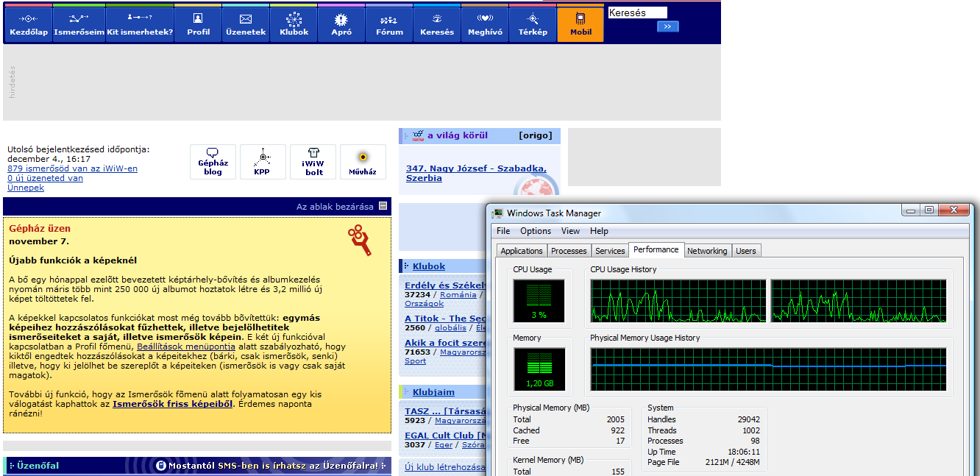Viewport: 980px width, 476px height.
Task: Switch to the Applications tab
Action: tap(522, 251)
